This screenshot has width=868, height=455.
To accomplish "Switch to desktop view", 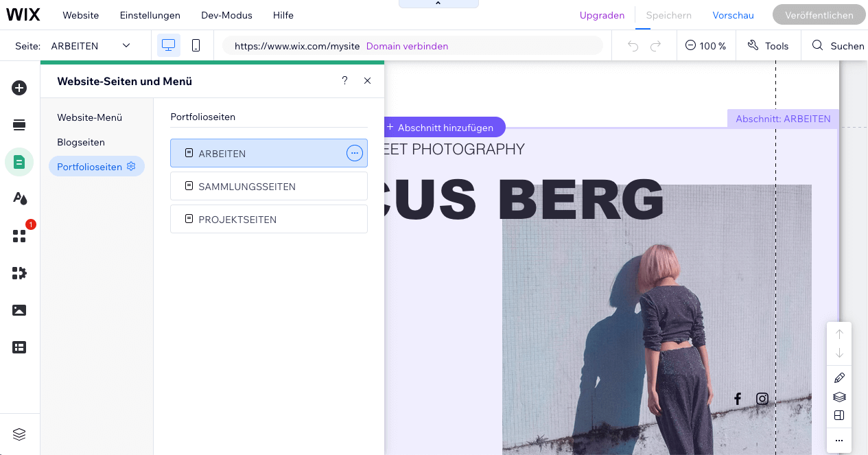I will (169, 45).
